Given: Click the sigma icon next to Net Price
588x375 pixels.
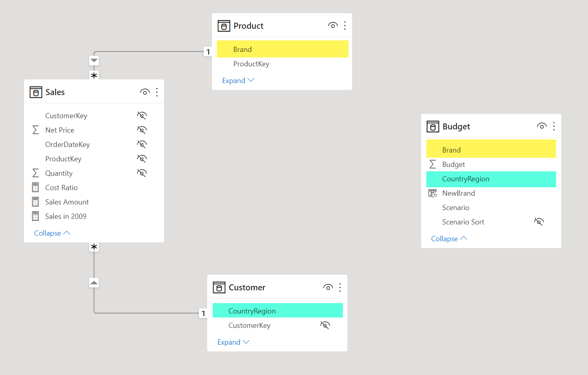Looking at the screenshot, I should pos(36,130).
